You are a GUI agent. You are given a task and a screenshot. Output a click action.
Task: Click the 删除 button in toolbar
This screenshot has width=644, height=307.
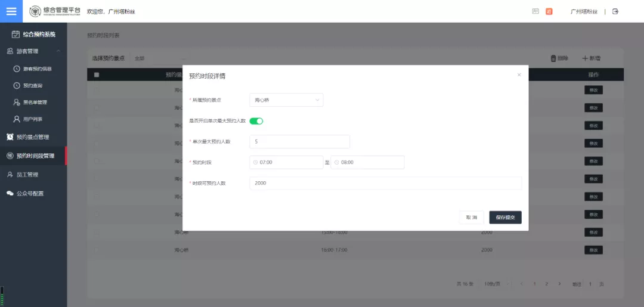[559, 58]
